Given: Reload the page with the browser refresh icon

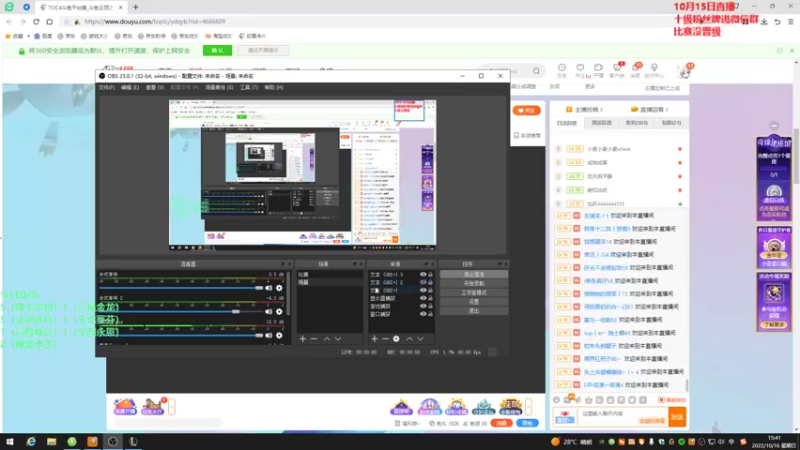Looking at the screenshot, I should (x=36, y=21).
